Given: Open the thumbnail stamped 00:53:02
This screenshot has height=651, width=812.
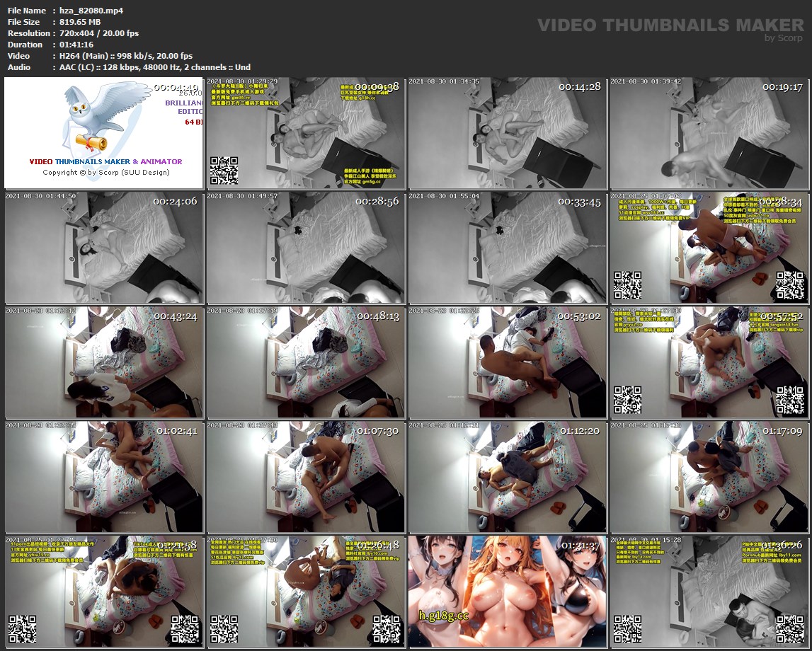Looking at the screenshot, I should click(x=507, y=362).
